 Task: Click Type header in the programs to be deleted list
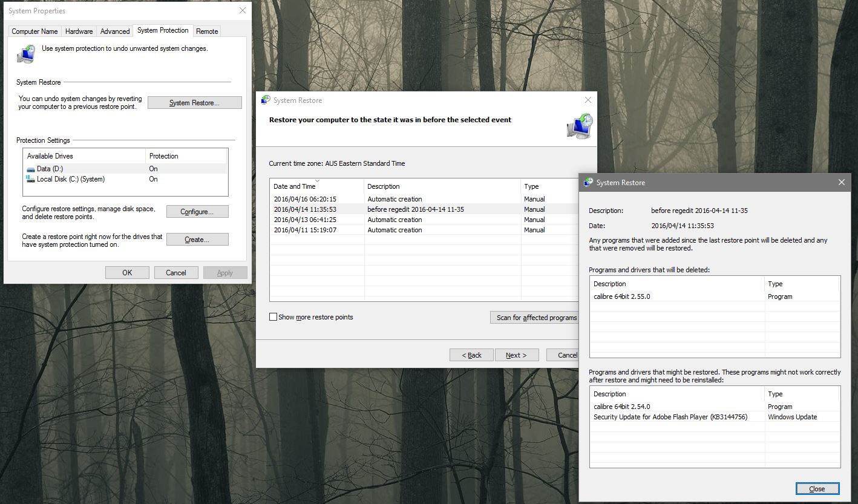coord(802,284)
